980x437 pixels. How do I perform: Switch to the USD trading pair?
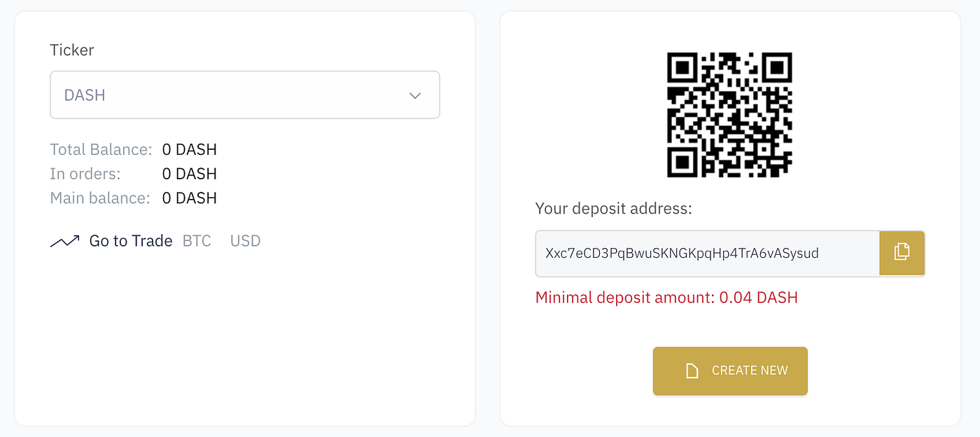245,240
